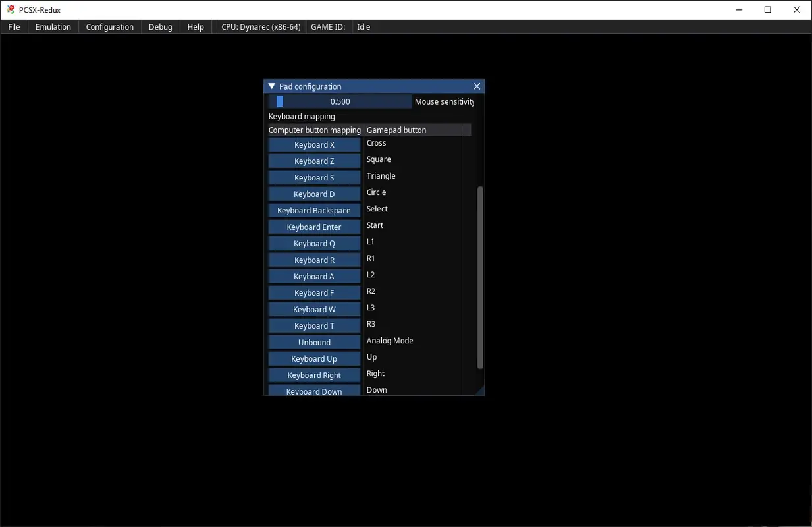Remap Up direction from Keyboard Up

pyautogui.click(x=314, y=358)
